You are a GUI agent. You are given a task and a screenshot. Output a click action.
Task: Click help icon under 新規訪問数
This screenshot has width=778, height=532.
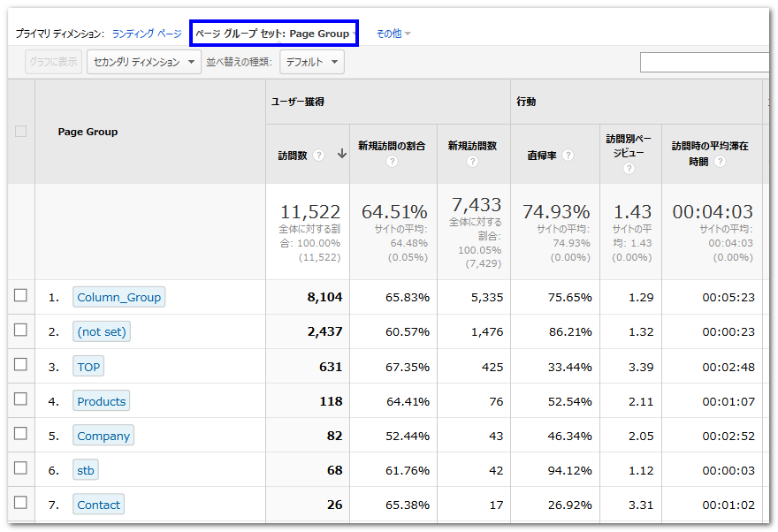pos(473,162)
